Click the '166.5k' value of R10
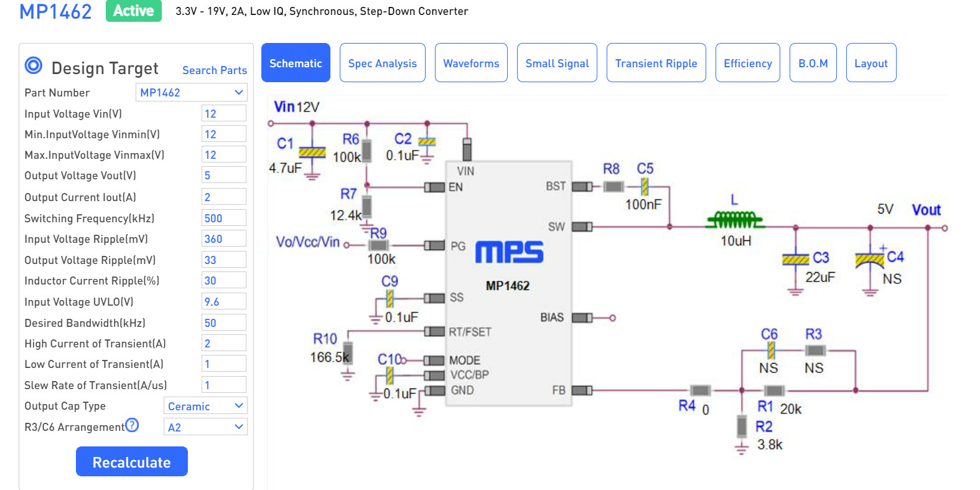The width and height of the screenshot is (980, 490). click(330, 357)
